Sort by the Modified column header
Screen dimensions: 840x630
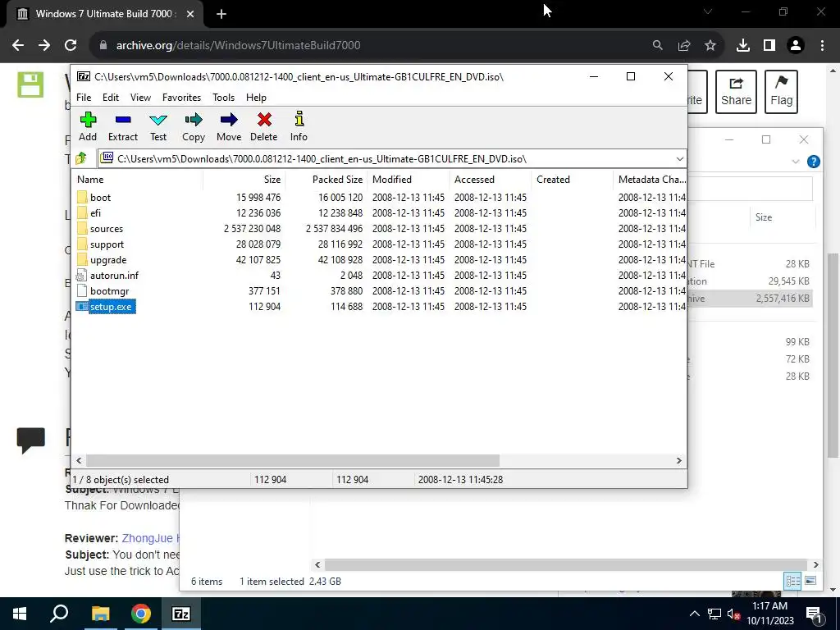tap(409, 180)
